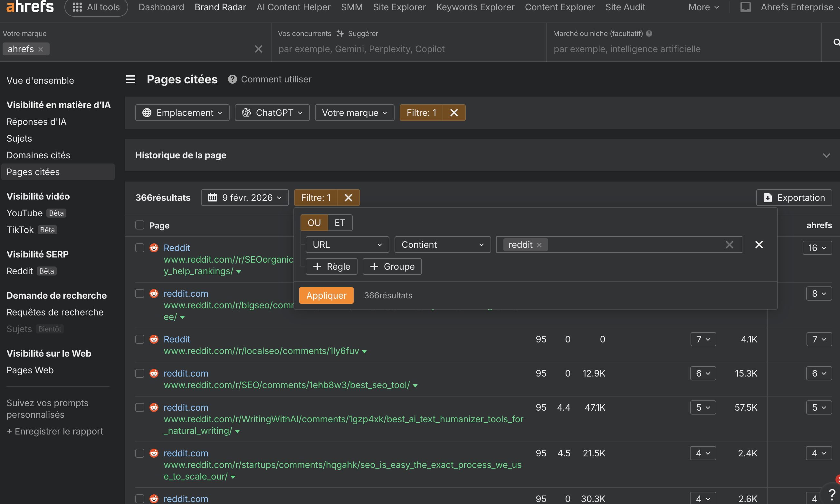Switch to the ET filter tab

pyautogui.click(x=340, y=222)
